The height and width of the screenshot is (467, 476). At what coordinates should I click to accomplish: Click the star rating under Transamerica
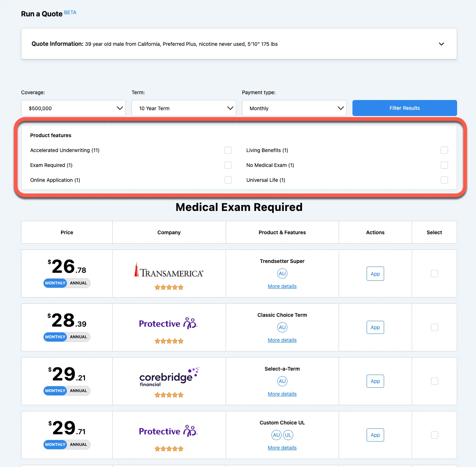click(169, 287)
